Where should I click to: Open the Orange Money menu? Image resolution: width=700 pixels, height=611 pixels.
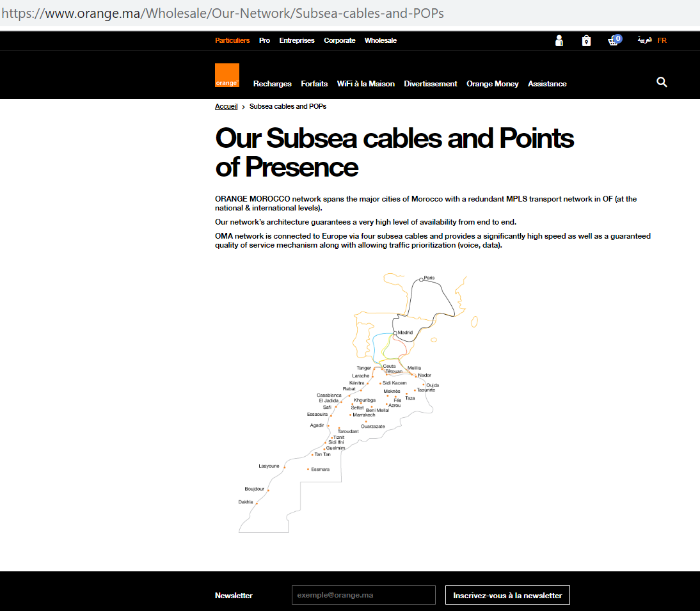click(x=493, y=84)
